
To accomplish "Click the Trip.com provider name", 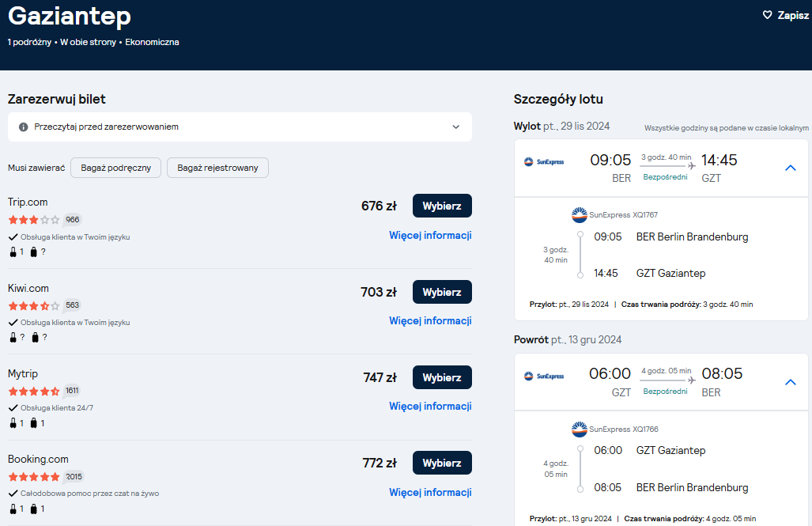I will [x=28, y=202].
